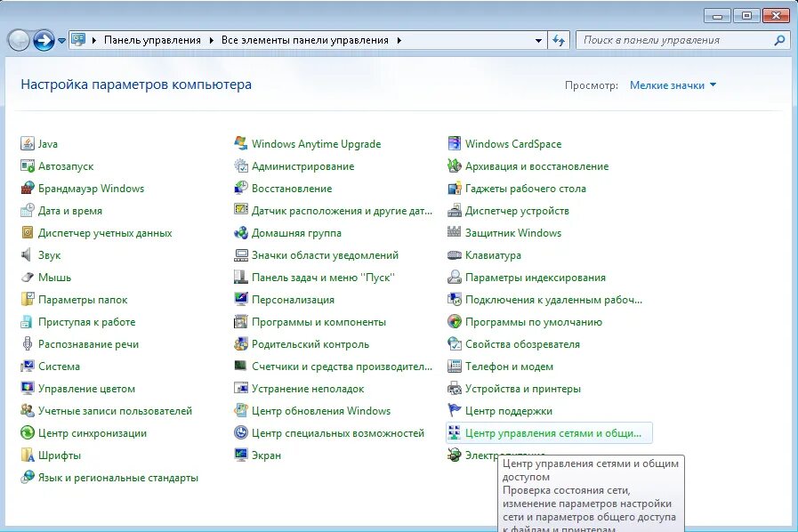Expand arrow after Панель управления breadcrumb
Screen dimensions: 798x532
211,40
